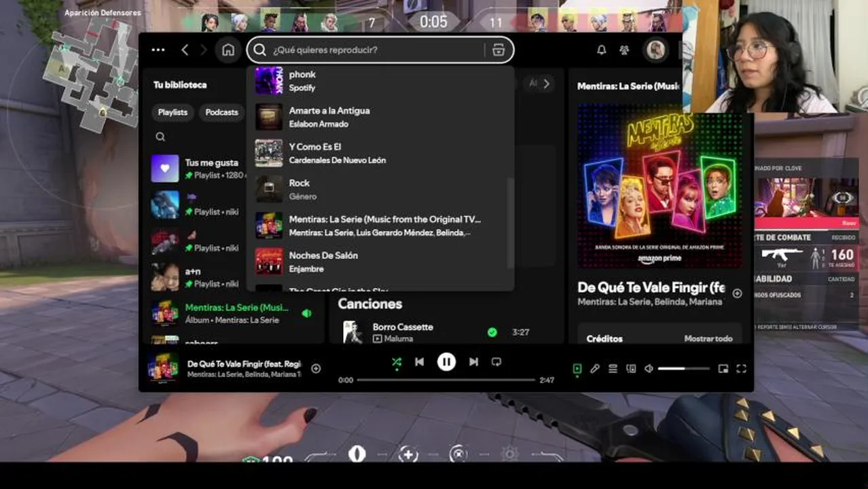Viewport: 868px width, 489px height.
Task: Toggle saved checkmark for Borro Cassette
Action: tap(492, 332)
